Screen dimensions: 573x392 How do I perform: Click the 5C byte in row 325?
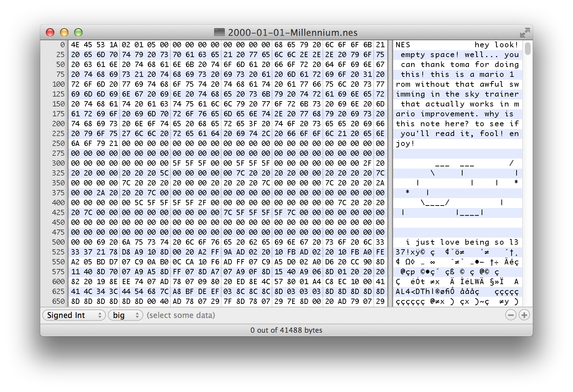pos(164,173)
